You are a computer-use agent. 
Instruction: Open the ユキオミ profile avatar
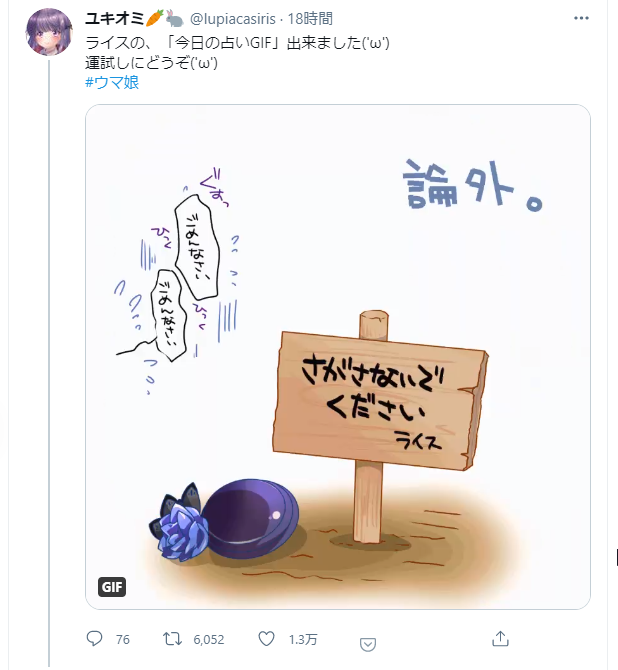[49, 32]
